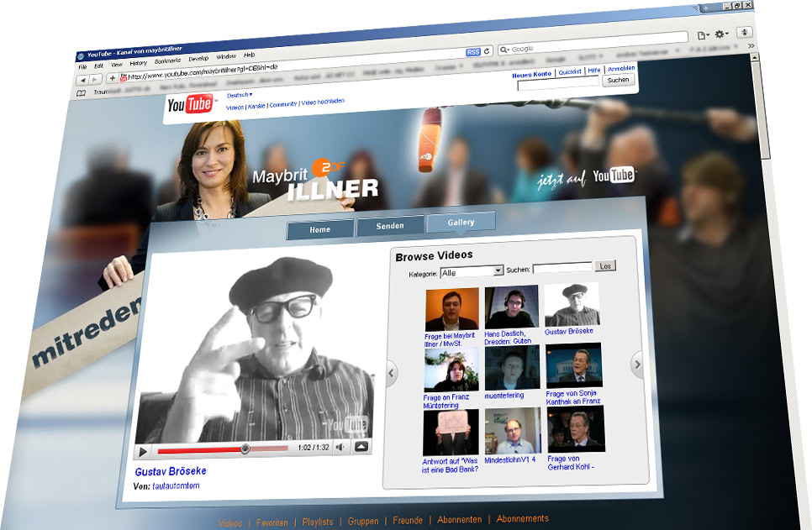Open the Window menu
The width and height of the screenshot is (812, 530).
226,57
